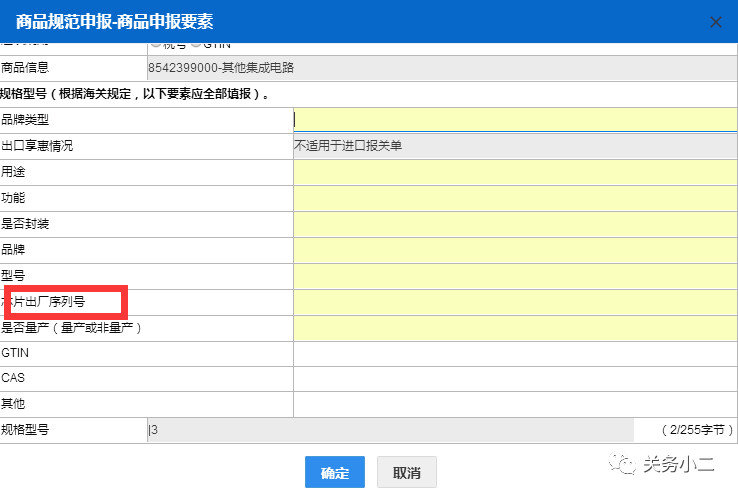Image resolution: width=738 pixels, height=496 pixels.
Task: Click the 其他 input field
Action: pos(514,404)
